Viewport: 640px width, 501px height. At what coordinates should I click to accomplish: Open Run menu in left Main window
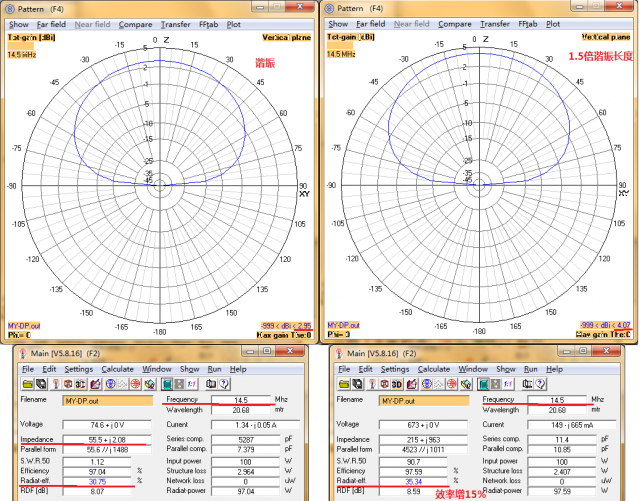[214, 369]
